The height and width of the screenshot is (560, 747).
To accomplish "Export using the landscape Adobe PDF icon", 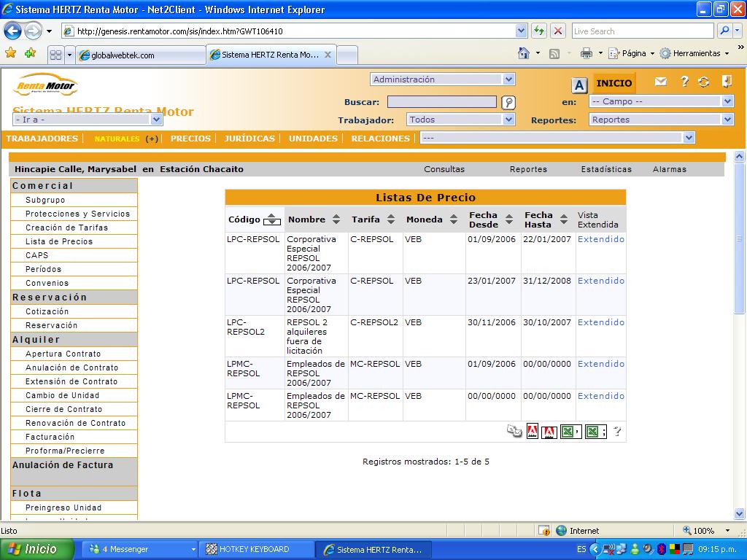I will tap(549, 432).
